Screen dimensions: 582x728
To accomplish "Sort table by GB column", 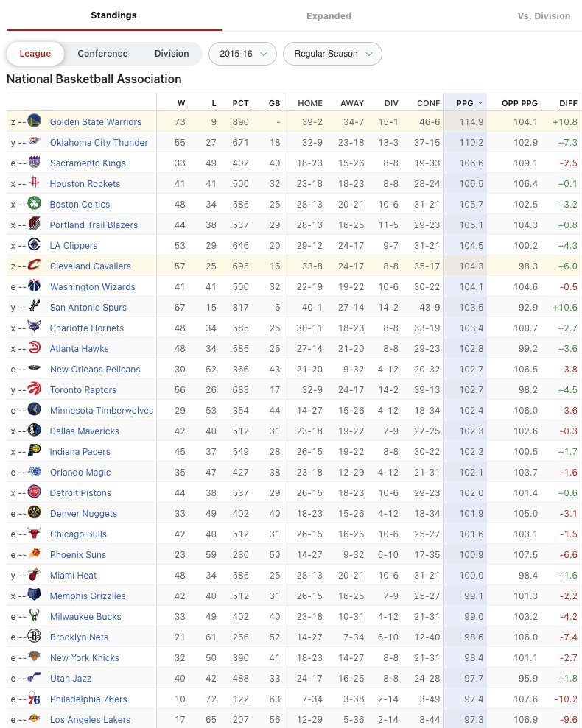I will coord(274,103).
